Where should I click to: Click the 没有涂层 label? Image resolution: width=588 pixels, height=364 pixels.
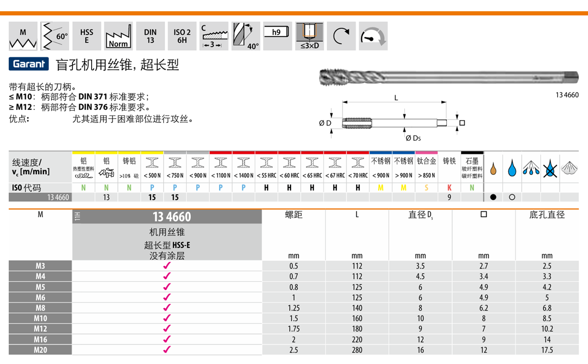(167, 255)
